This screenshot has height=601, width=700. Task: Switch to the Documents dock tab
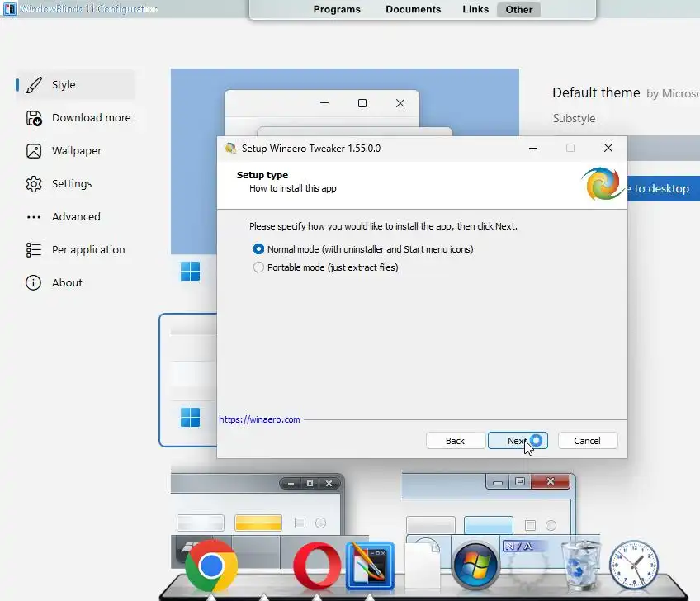click(413, 9)
